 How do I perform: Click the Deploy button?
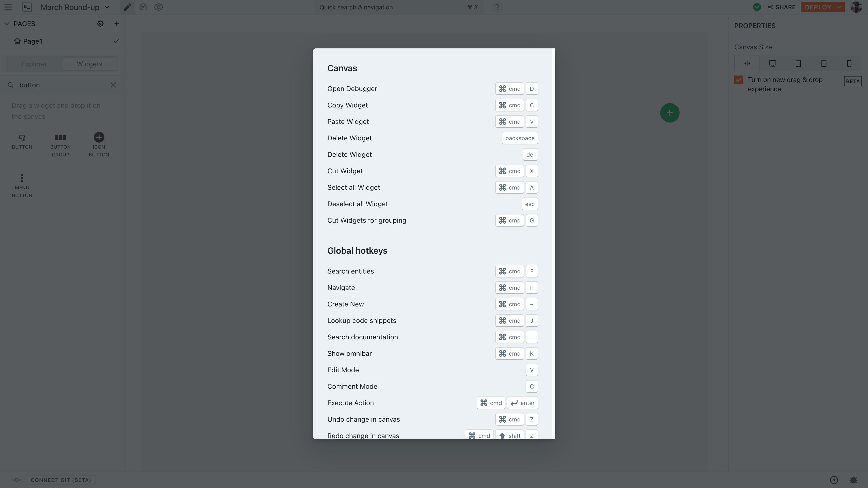point(818,7)
